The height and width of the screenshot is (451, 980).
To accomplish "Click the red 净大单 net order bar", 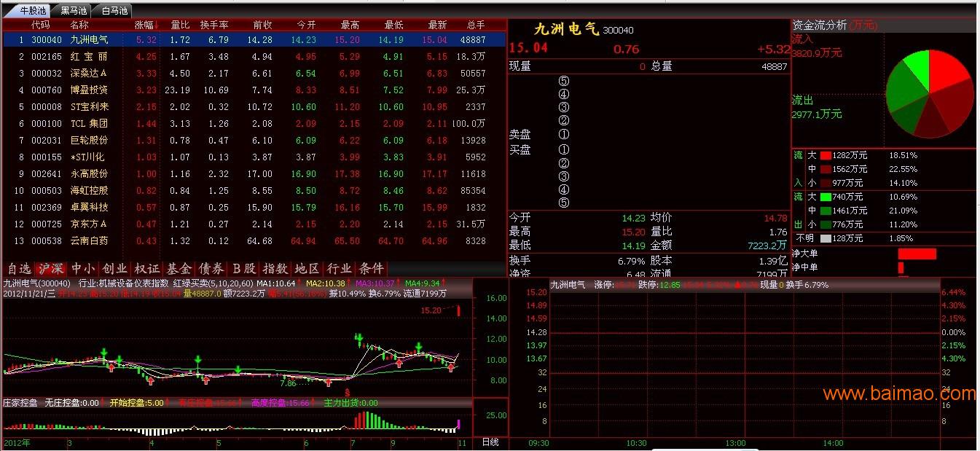I will [x=917, y=254].
